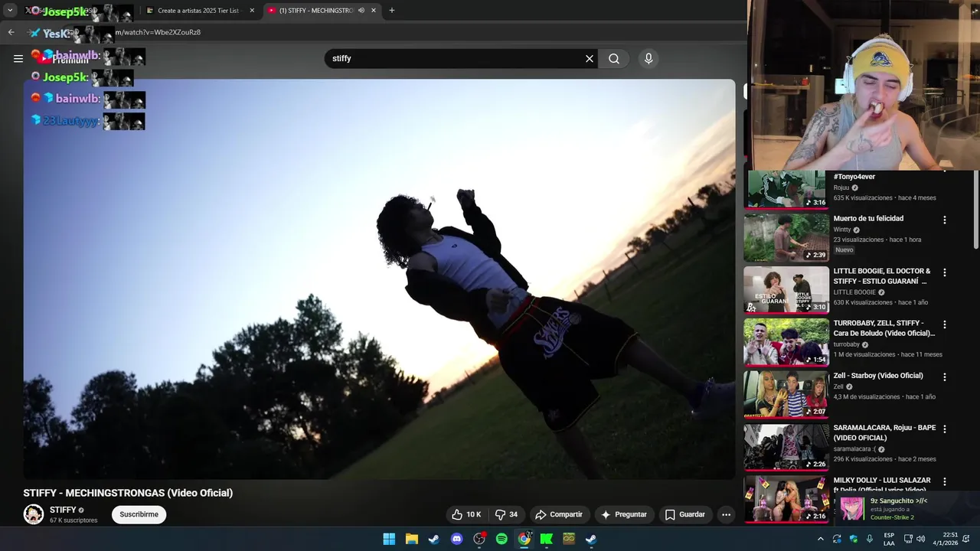Image resolution: width=980 pixels, height=551 pixels.
Task: Open the Minecraft icon in the taskbar
Action: tap(569, 539)
